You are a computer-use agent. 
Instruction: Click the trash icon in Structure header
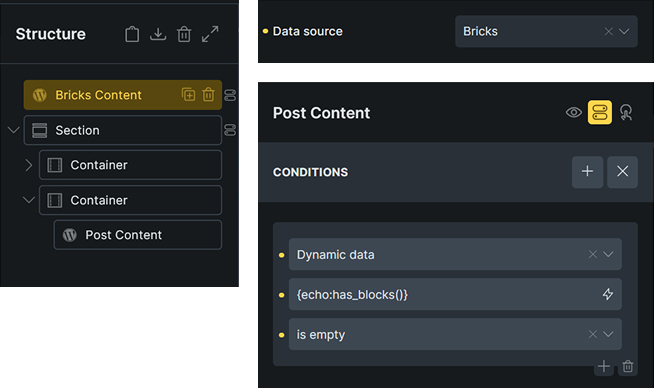pos(184,34)
